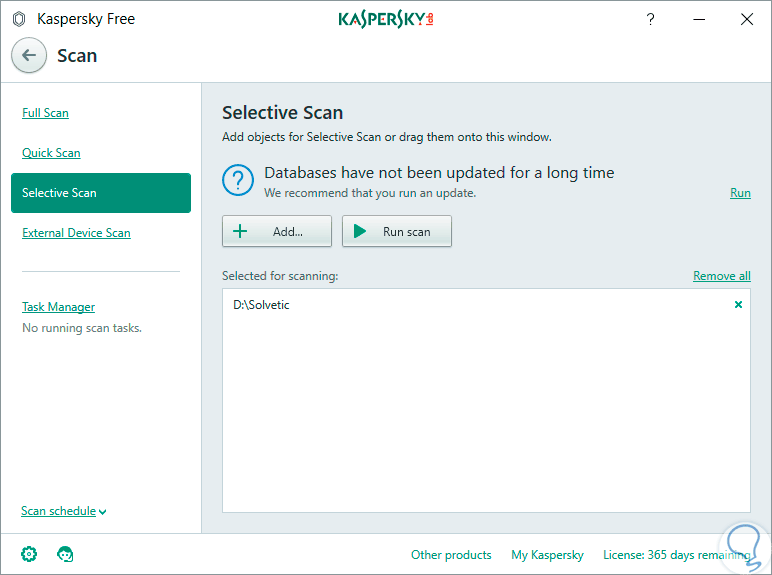Open help with the question mark icon
This screenshot has width=772, height=575.
[x=650, y=19]
